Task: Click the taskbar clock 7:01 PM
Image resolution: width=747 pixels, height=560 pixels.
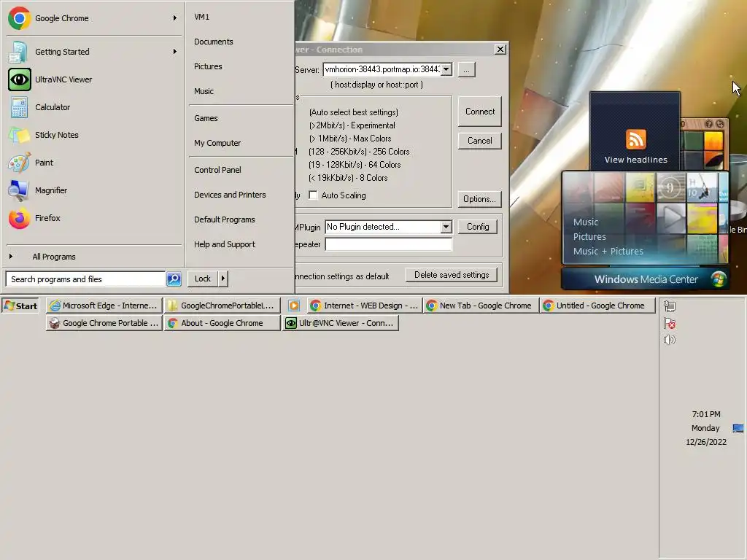Action: 706,414
